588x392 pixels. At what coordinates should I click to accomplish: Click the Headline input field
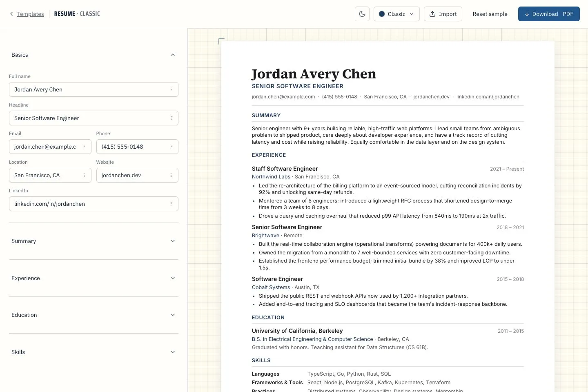click(x=94, y=118)
